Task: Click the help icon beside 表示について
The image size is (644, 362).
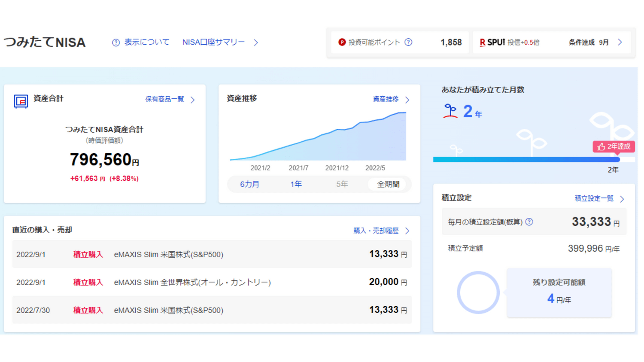Action: coord(116,43)
